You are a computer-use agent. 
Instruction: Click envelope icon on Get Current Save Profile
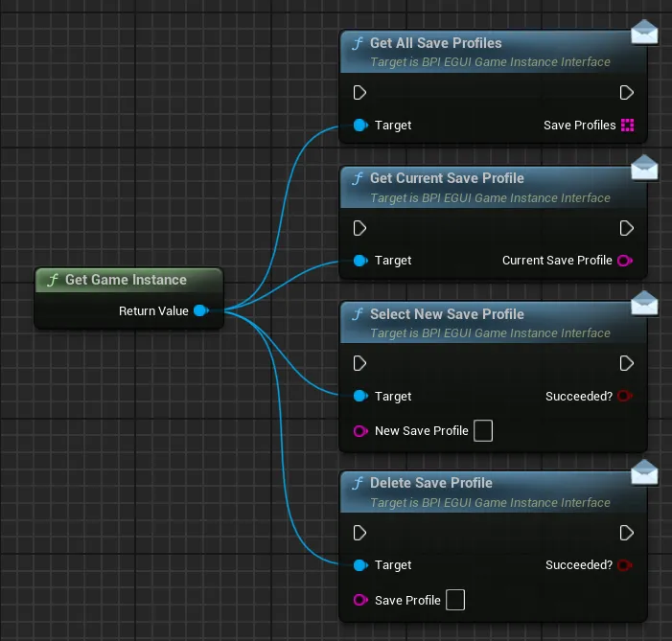[644, 168]
